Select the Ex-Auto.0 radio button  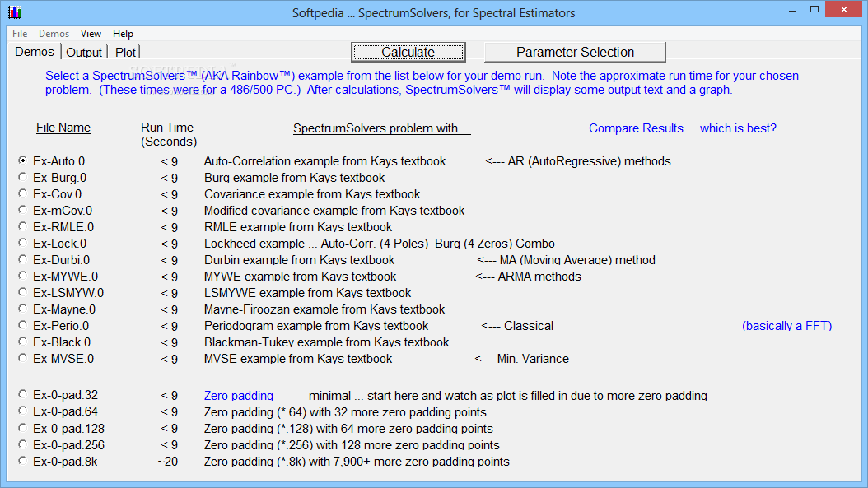coord(23,160)
